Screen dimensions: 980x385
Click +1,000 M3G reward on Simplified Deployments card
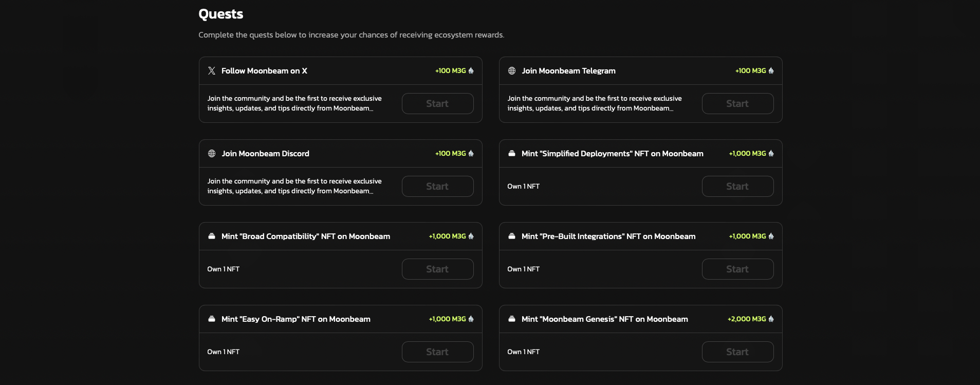tap(747, 153)
